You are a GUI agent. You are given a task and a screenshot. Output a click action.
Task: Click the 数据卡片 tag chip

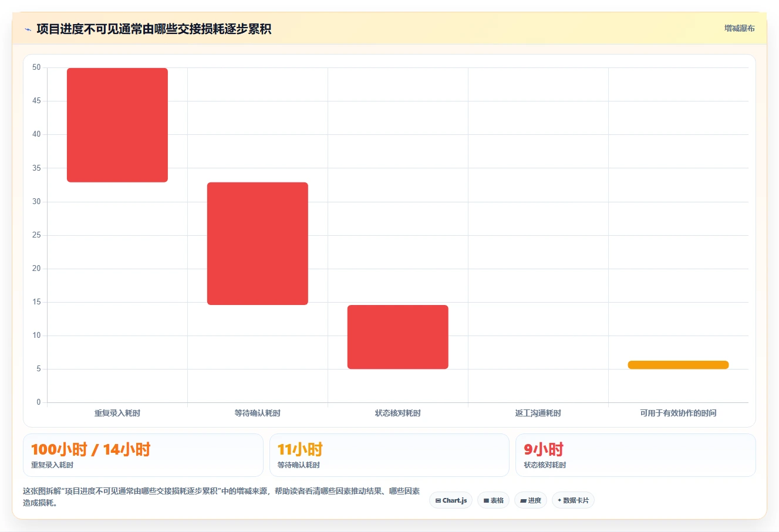point(573,500)
